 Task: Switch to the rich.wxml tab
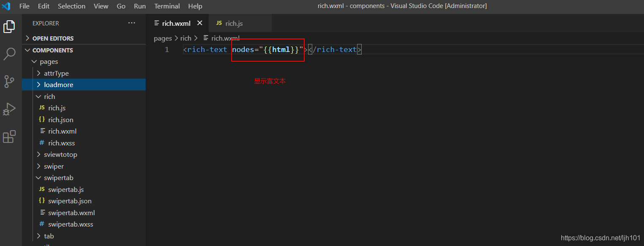pyautogui.click(x=176, y=23)
